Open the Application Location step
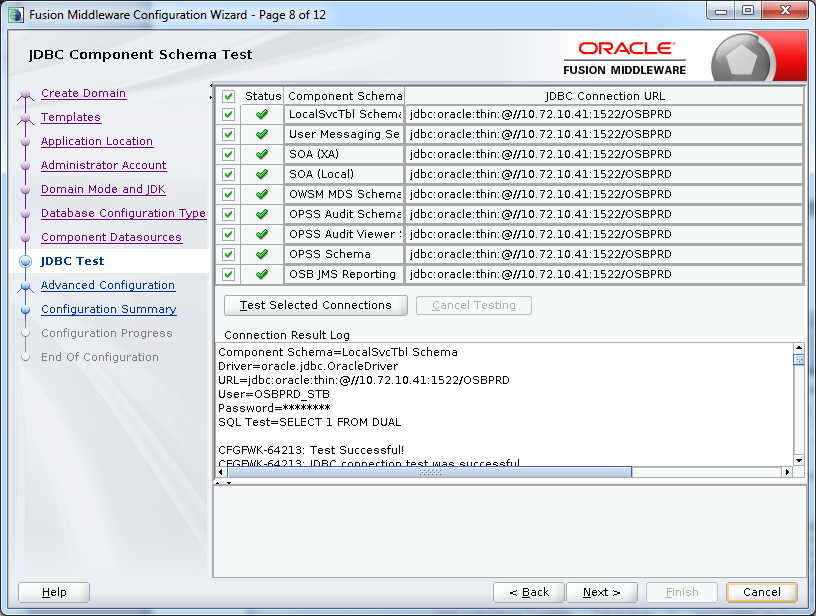This screenshot has width=816, height=616. click(97, 141)
